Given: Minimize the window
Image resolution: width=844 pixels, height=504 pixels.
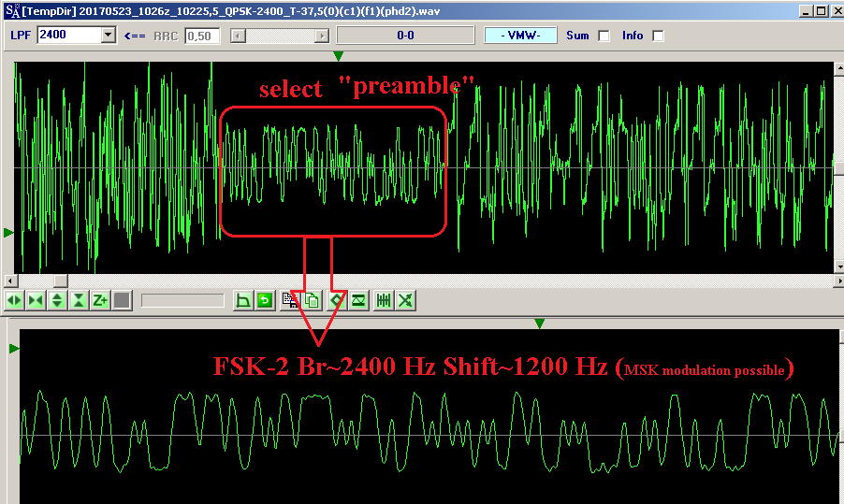Looking at the screenshot, I should (x=807, y=11).
